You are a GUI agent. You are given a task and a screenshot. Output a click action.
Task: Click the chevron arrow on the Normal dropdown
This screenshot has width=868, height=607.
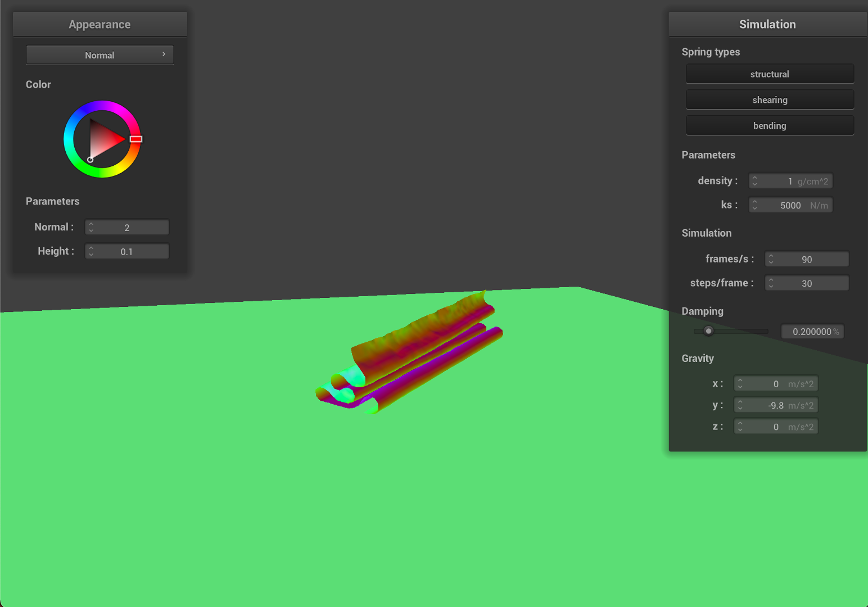164,55
